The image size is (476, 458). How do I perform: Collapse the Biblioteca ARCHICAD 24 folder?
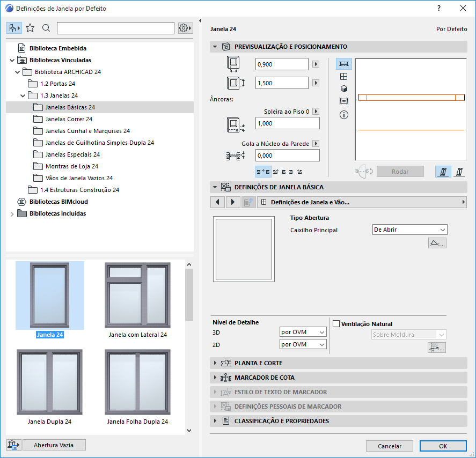17,71
